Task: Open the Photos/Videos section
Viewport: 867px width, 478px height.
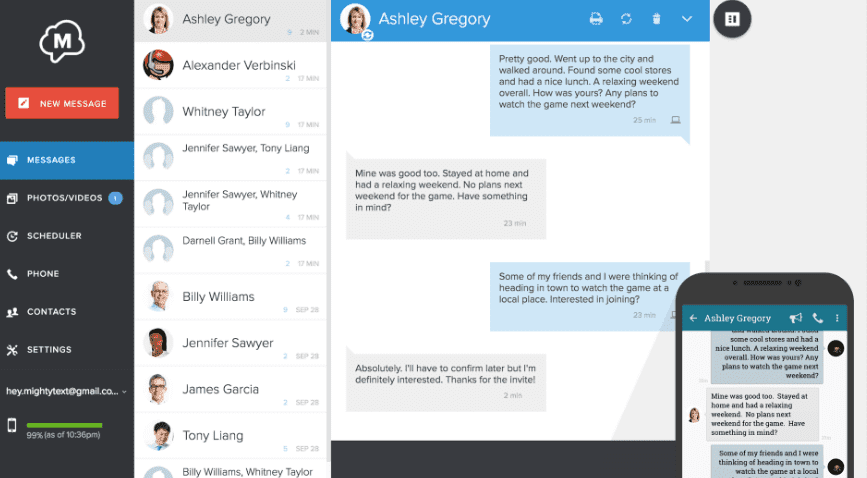Action: pos(67,198)
